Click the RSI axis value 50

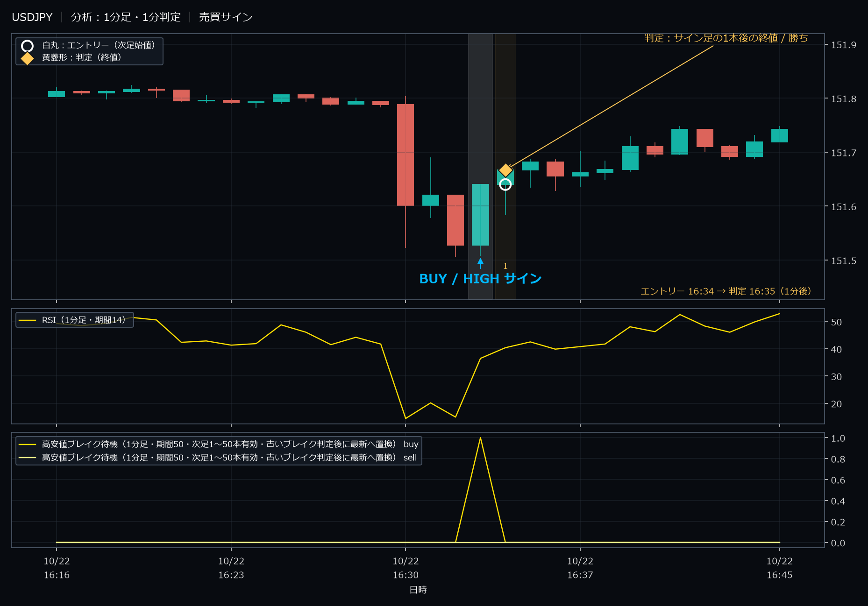click(x=836, y=322)
